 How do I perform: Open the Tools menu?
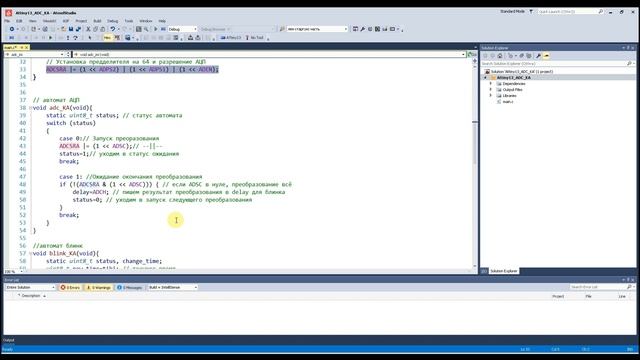coord(129,21)
